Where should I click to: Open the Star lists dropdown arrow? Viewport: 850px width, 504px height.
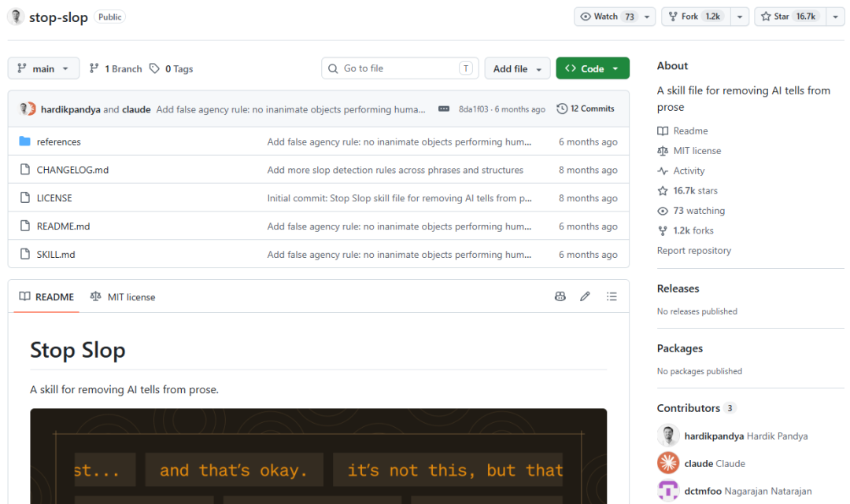pos(835,17)
